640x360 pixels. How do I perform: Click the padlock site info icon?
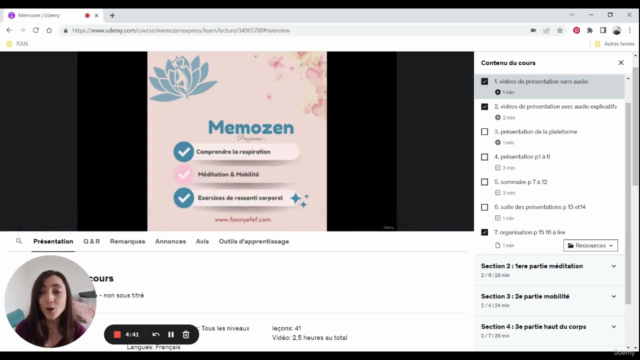[x=65, y=31]
